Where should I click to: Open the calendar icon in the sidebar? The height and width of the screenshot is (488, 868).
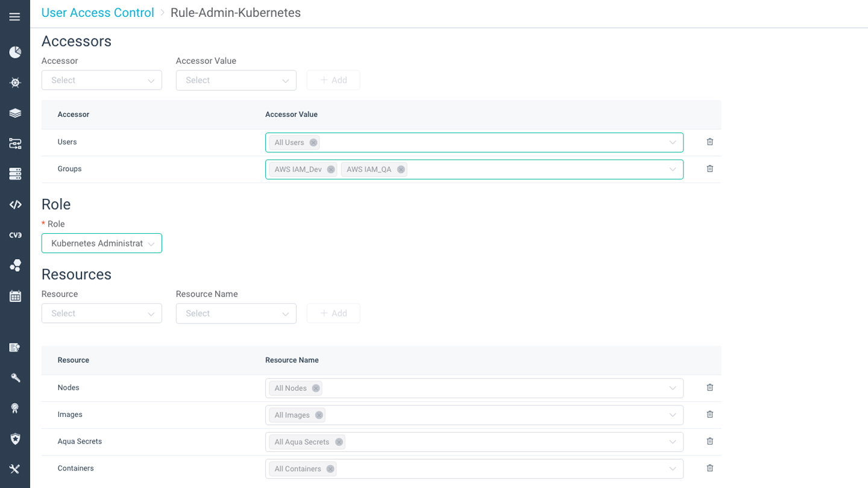click(15, 295)
